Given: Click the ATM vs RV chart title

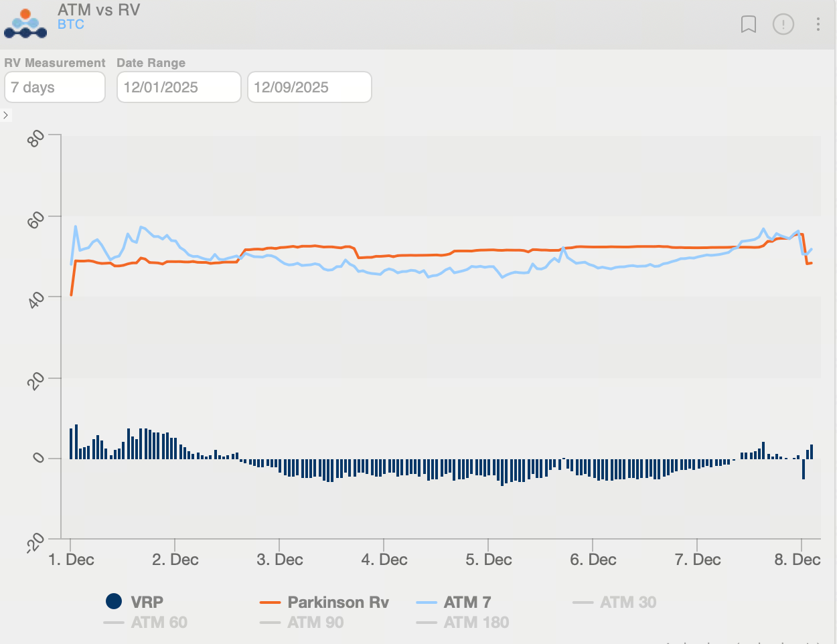Looking at the screenshot, I should [98, 10].
